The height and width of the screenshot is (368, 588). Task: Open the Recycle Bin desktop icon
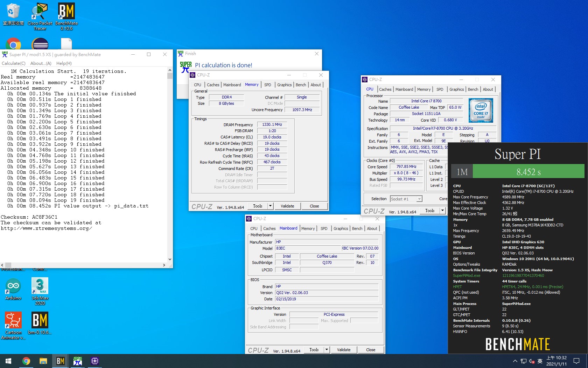pos(13,14)
